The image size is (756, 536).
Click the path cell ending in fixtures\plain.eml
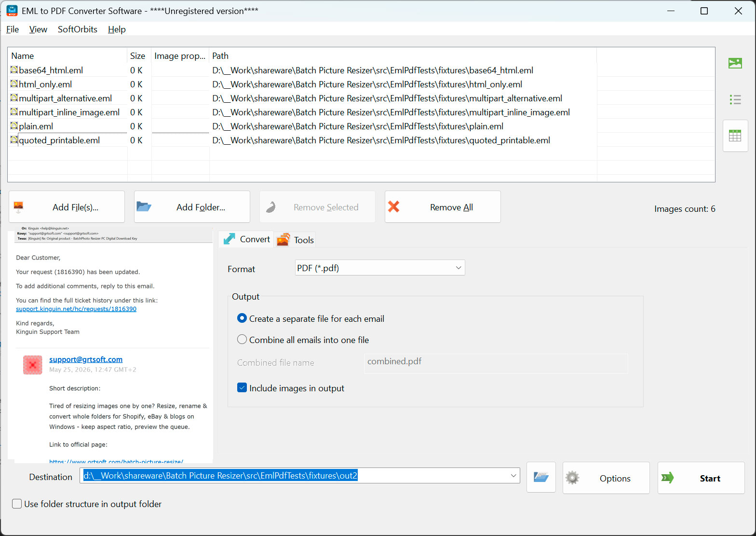[358, 126]
